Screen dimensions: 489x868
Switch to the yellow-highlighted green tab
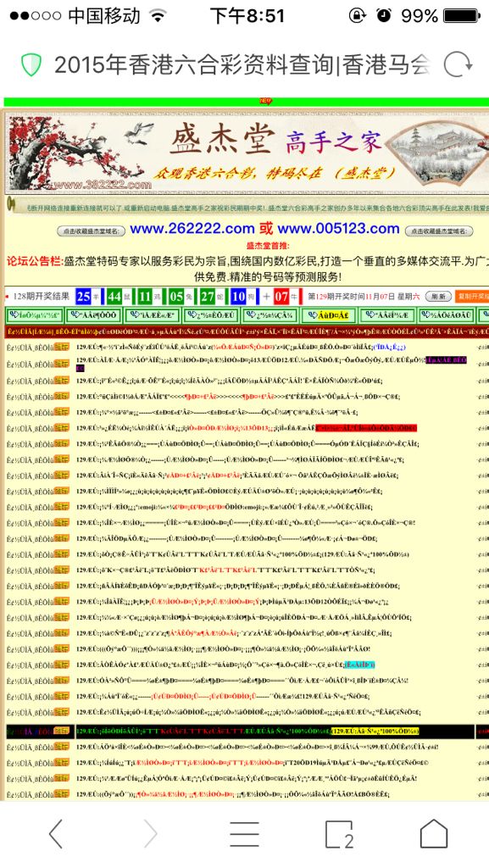coord(329,315)
